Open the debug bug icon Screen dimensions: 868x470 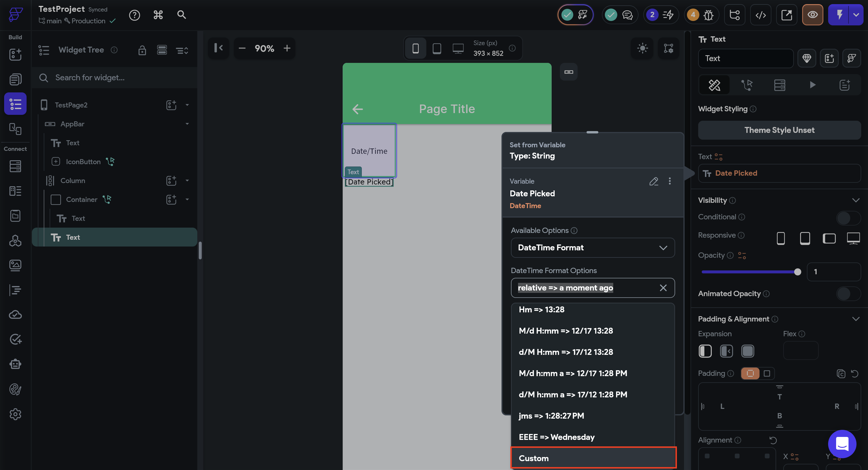[708, 15]
